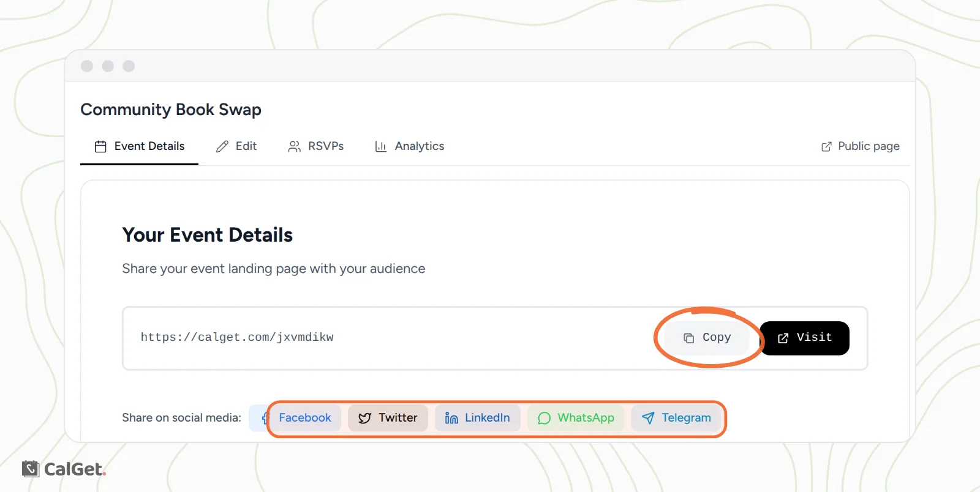Open the Event Details tab
The height and width of the screenshot is (492, 980).
click(140, 146)
